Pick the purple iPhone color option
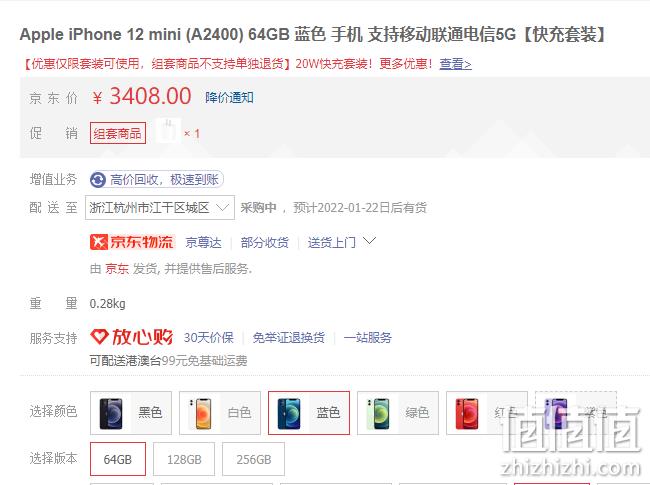The height and width of the screenshot is (485, 650). pos(576,413)
